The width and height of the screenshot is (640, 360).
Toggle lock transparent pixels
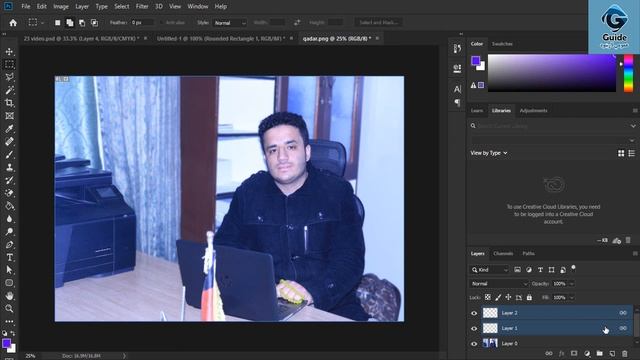coord(488,298)
